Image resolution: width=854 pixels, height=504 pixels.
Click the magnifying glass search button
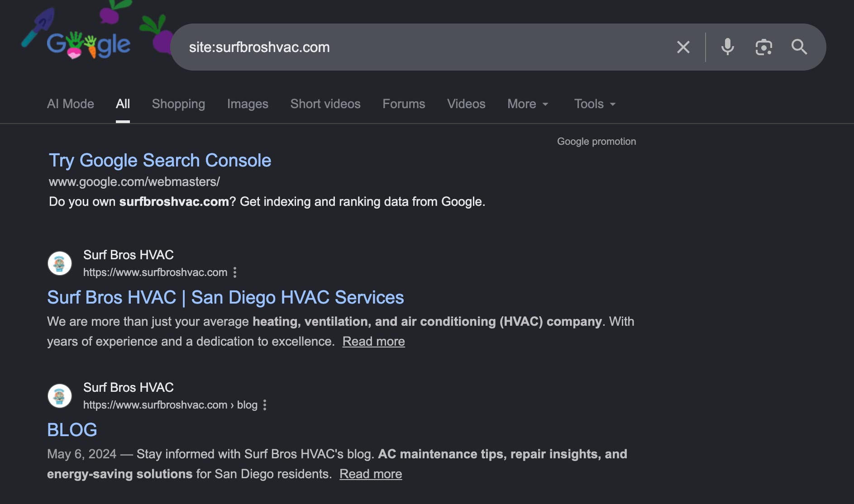point(799,47)
